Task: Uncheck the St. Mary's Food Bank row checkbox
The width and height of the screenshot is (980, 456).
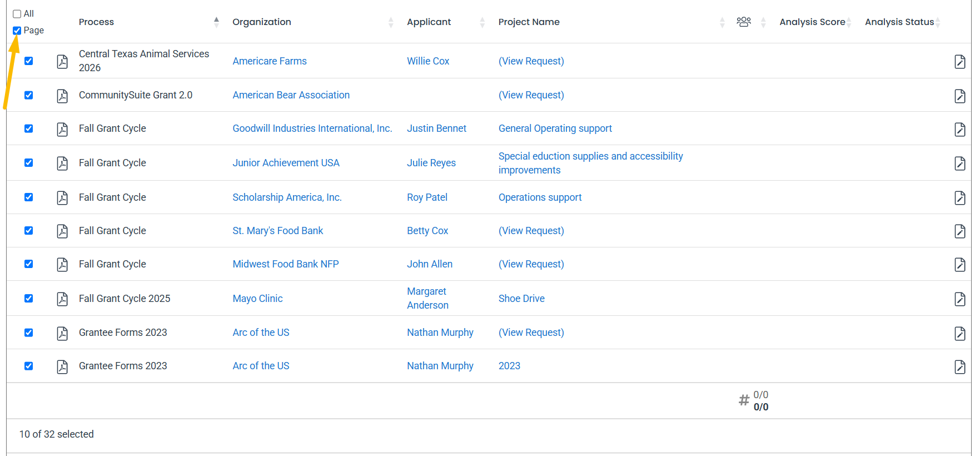Action: [x=29, y=231]
